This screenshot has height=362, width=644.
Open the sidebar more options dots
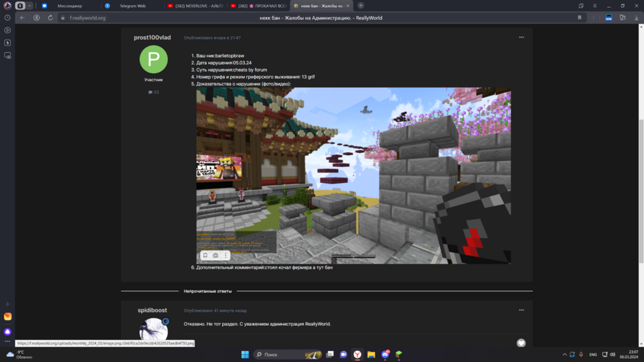[x=7, y=341]
